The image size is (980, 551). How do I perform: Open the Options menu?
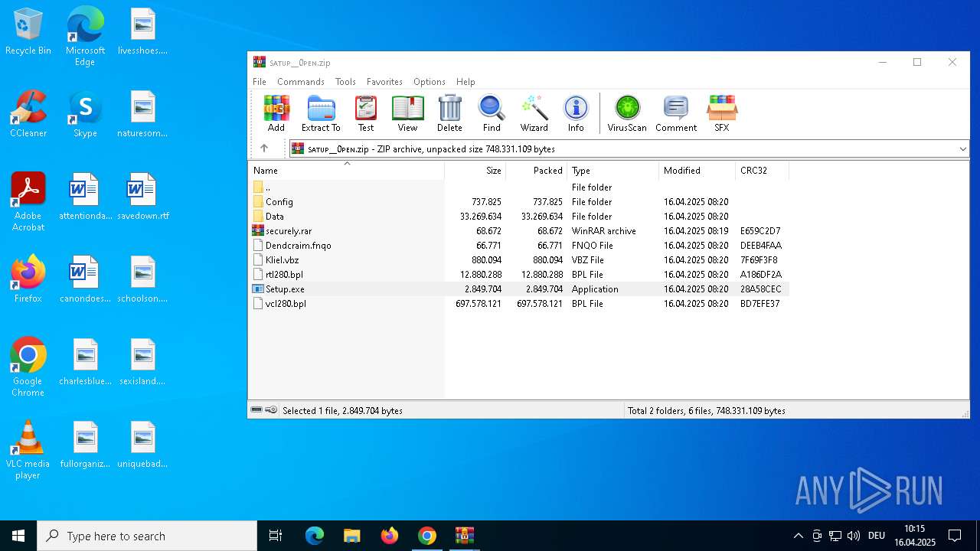click(x=430, y=82)
